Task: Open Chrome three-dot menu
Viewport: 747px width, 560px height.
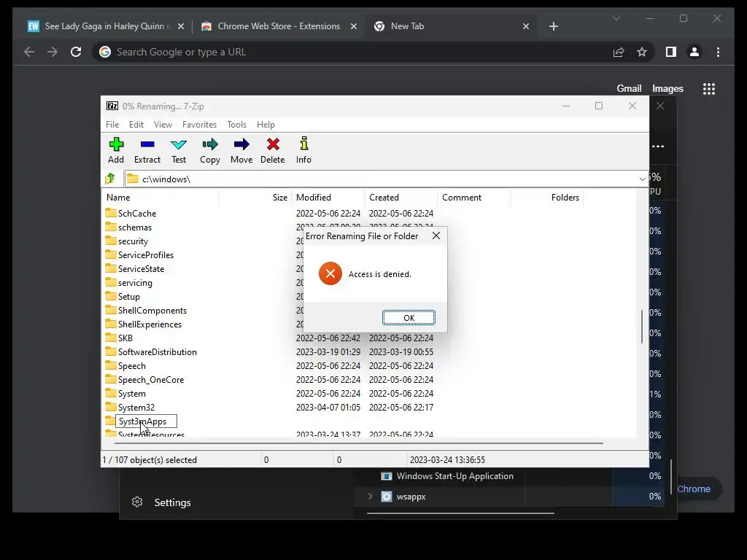Action: (718, 52)
